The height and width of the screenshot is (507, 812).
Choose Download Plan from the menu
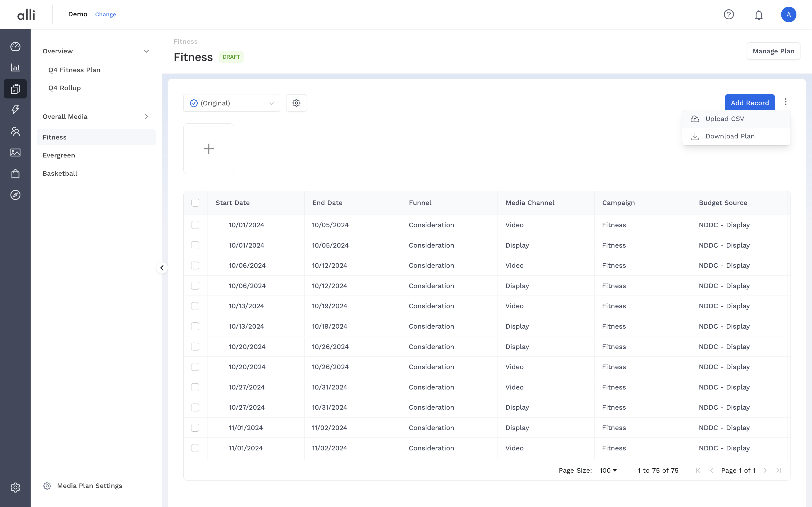click(730, 136)
